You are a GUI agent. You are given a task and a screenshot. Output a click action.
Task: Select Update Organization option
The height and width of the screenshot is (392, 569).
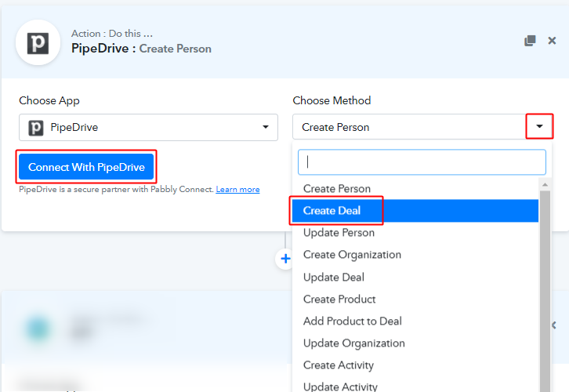[415, 343]
